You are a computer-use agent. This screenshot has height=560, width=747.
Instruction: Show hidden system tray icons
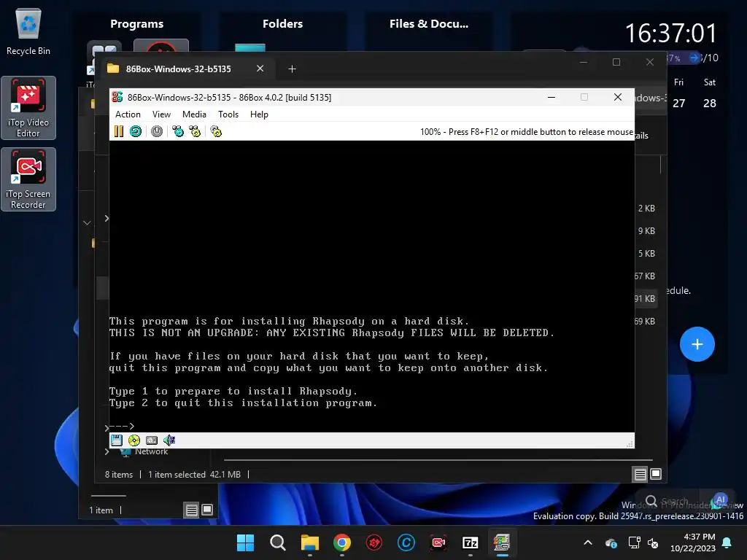coord(588,542)
